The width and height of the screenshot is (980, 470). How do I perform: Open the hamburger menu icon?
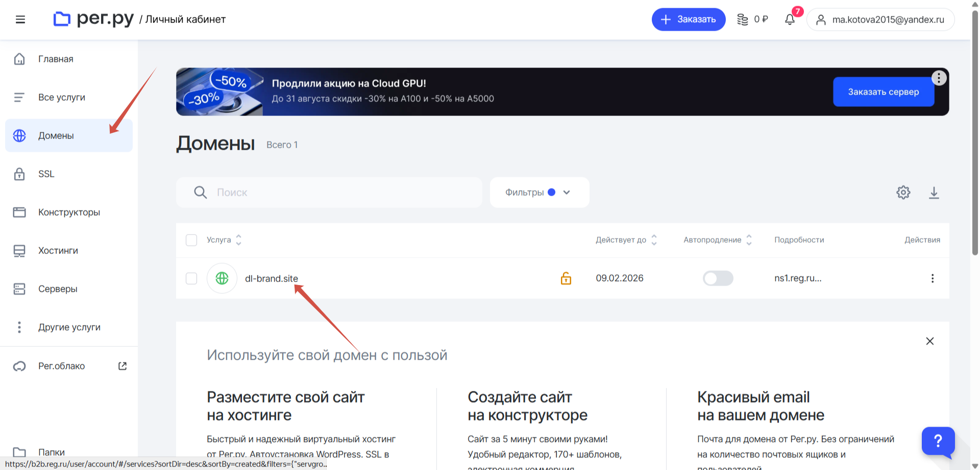tap(20, 19)
